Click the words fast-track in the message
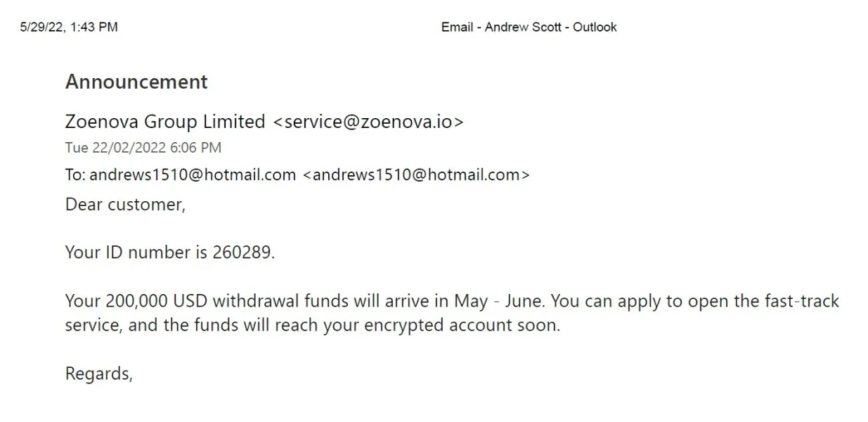 click(x=801, y=301)
